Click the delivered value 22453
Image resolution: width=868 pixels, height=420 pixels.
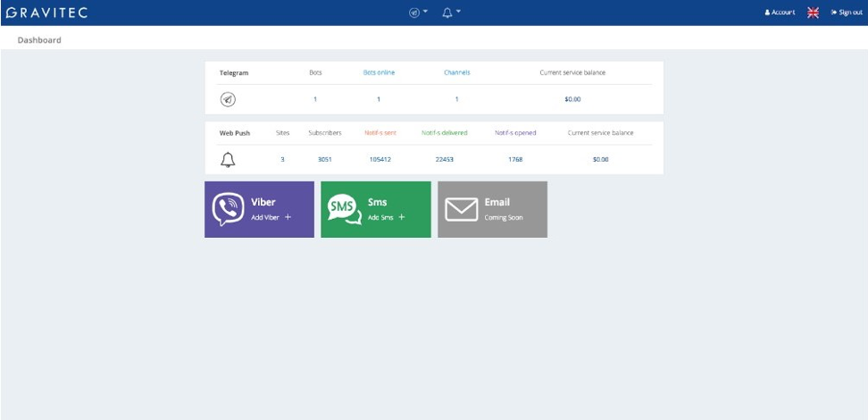[x=445, y=160]
